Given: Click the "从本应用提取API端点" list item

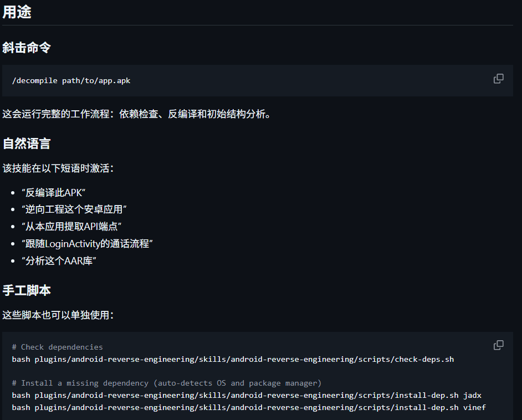Looking at the screenshot, I should [71, 227].
